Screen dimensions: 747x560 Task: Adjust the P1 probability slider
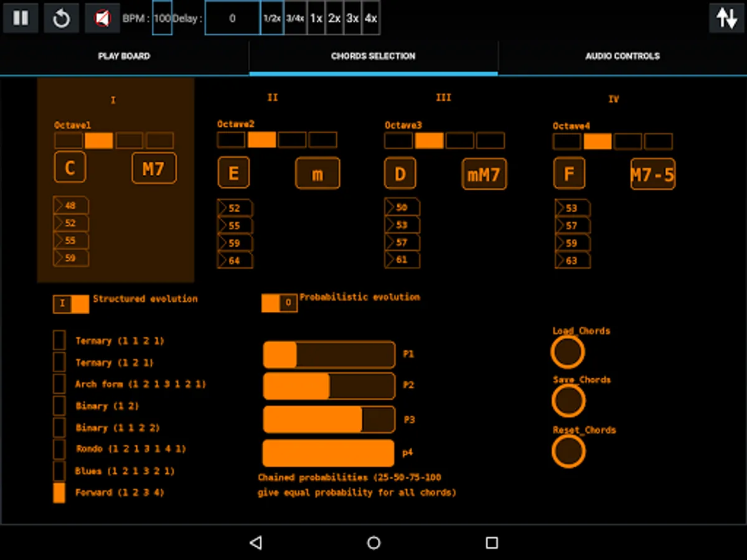[329, 355]
